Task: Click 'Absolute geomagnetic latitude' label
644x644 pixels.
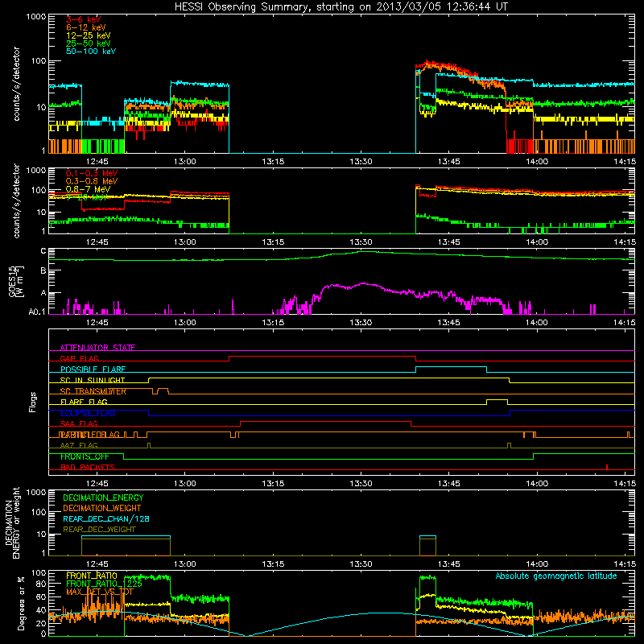Action: [x=556, y=576]
